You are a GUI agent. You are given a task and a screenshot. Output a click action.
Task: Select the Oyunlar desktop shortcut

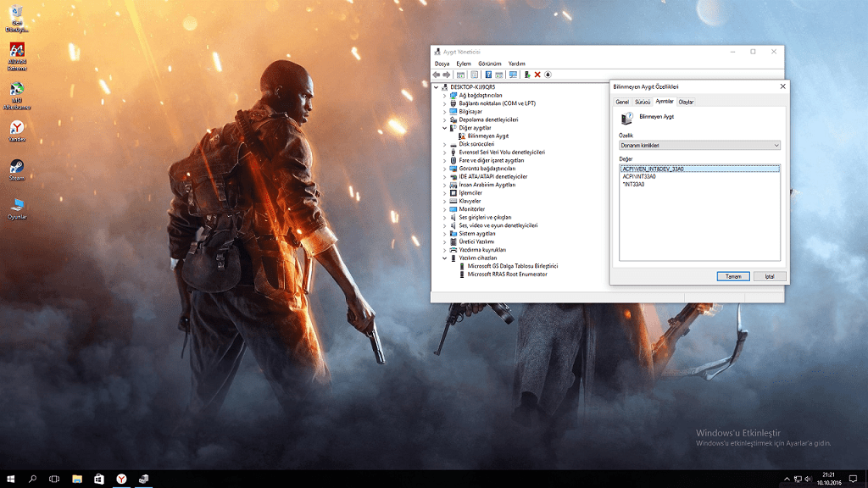point(17,209)
